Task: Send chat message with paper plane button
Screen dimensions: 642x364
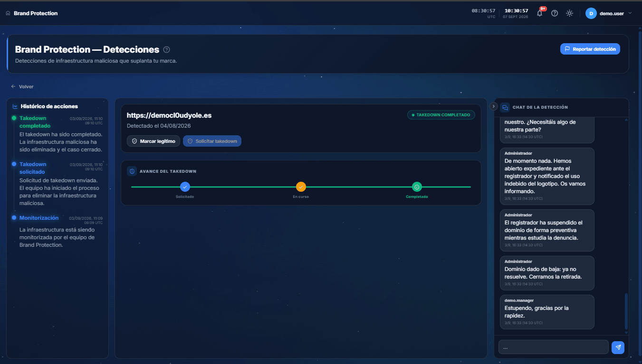Action: pos(618,347)
